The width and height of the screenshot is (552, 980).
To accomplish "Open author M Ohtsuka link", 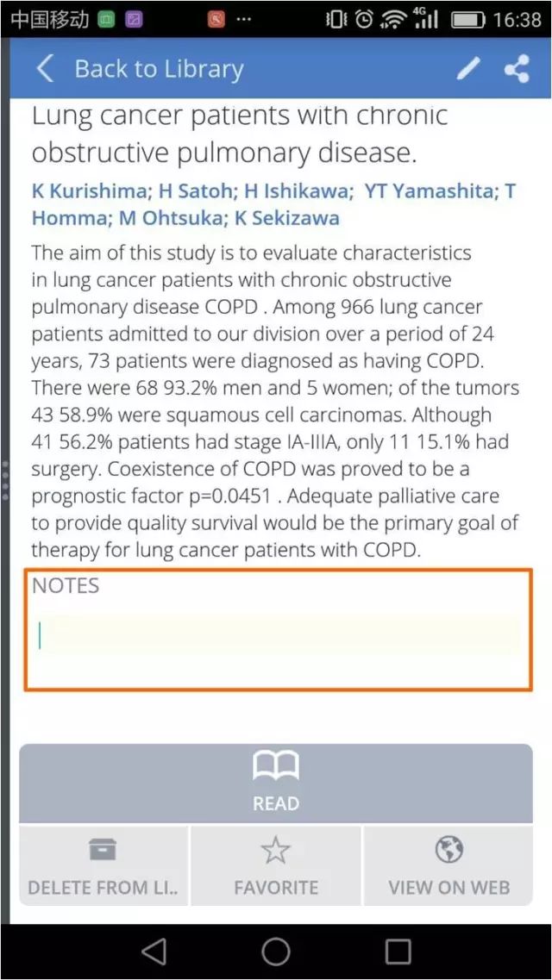I will (x=156, y=218).
